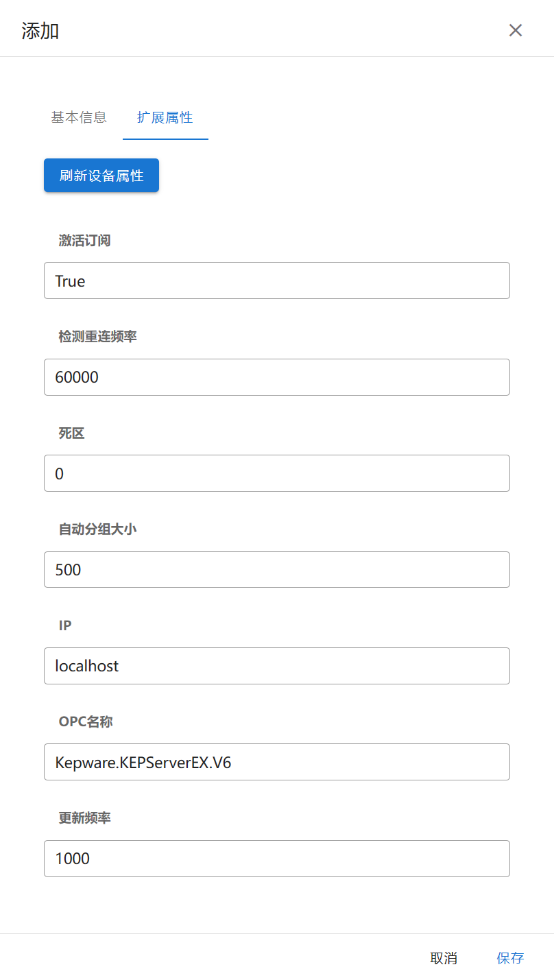This screenshot has height=980, width=554.
Task: Click the 自动分组大小 label text
Action: (x=98, y=529)
